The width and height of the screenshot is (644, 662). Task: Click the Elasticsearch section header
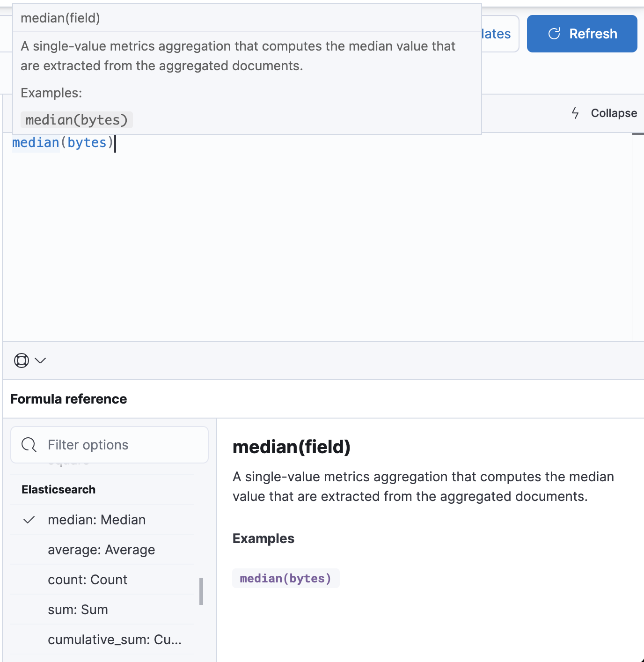point(59,490)
